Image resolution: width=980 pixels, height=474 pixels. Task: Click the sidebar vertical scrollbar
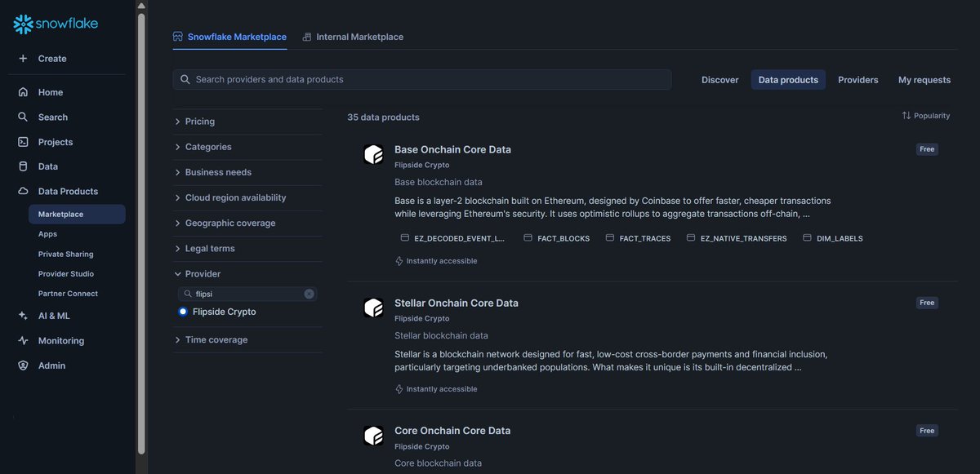click(x=141, y=233)
